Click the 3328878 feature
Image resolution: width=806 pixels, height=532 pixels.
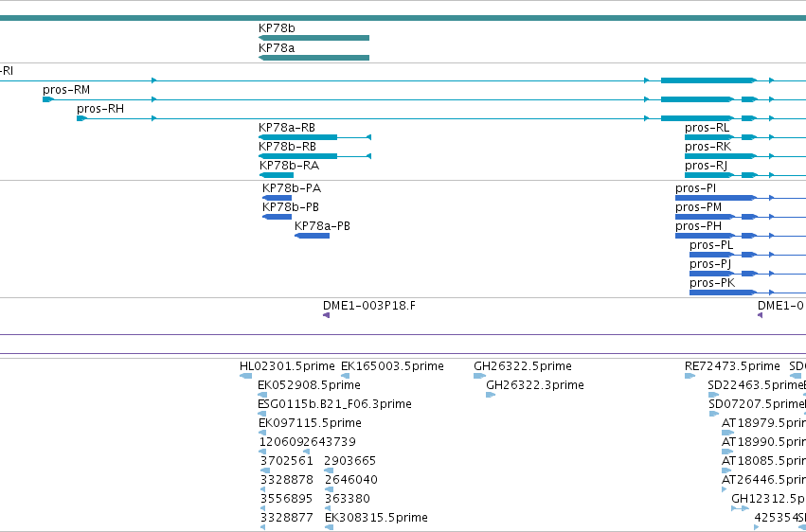pos(263,490)
